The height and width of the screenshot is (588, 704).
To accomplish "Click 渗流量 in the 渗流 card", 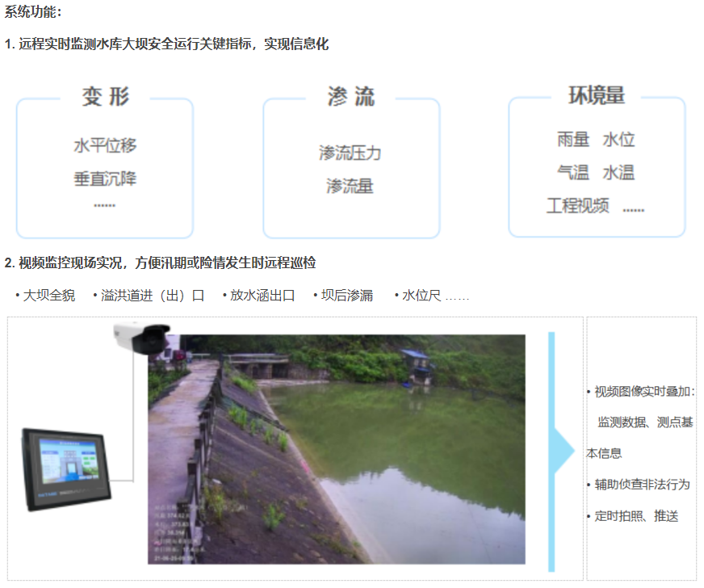I will click(x=350, y=186).
